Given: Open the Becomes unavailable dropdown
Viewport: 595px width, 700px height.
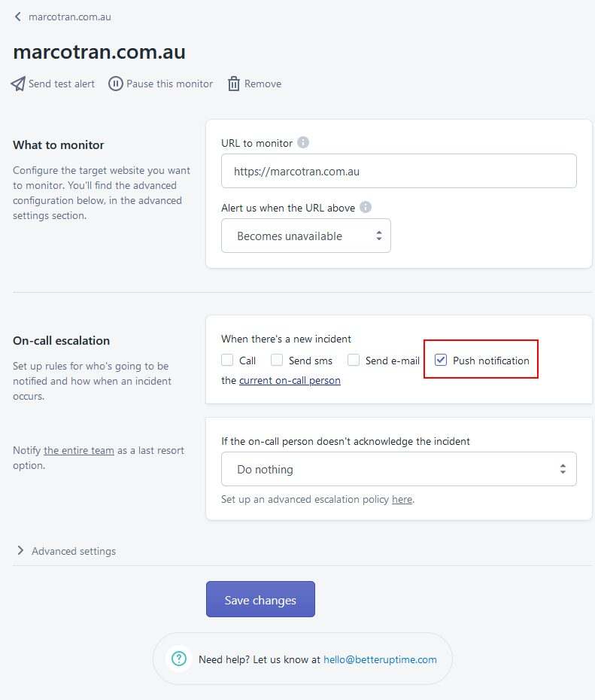Looking at the screenshot, I should point(306,236).
